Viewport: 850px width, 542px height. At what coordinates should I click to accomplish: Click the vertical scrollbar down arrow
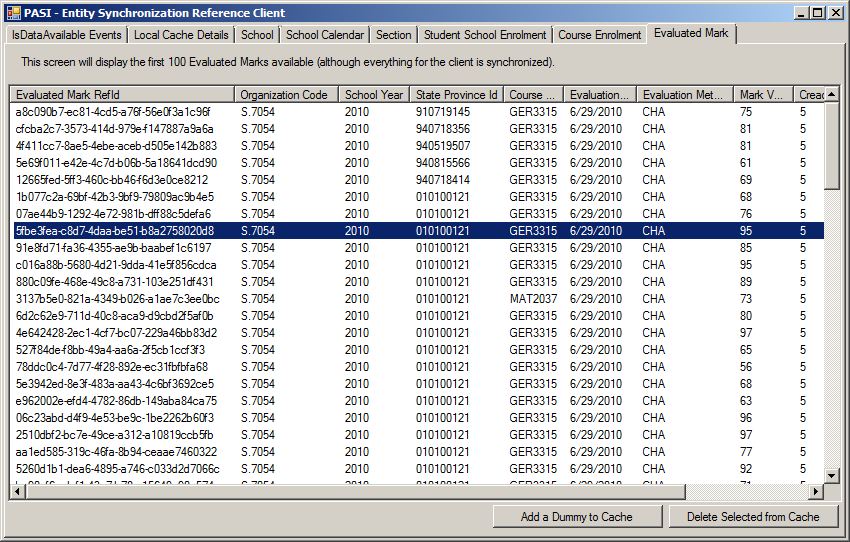(x=832, y=475)
